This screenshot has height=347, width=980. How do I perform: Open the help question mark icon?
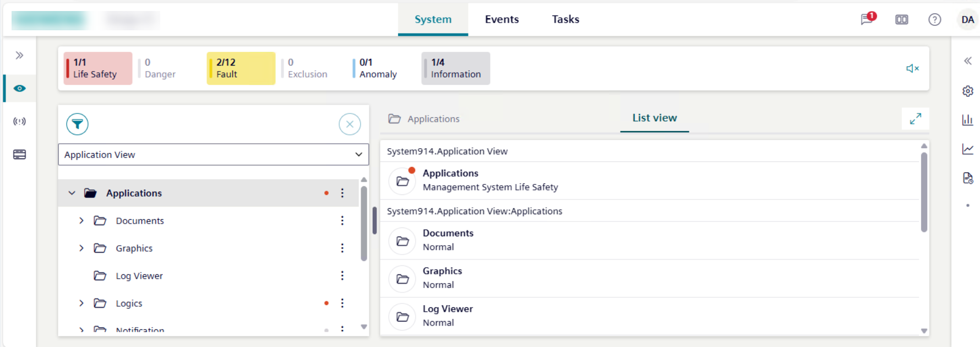click(934, 20)
